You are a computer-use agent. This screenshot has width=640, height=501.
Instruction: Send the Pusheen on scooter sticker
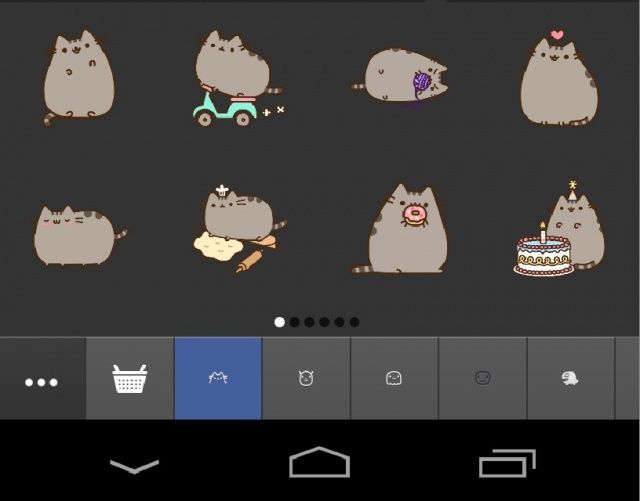(235, 78)
